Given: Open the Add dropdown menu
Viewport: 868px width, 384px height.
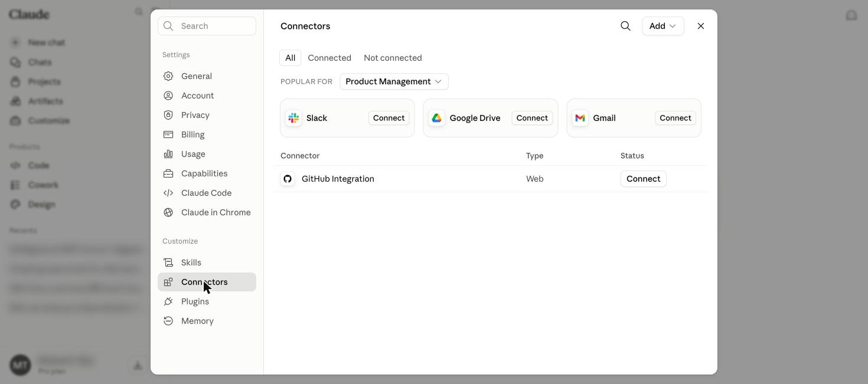Looking at the screenshot, I should (663, 26).
